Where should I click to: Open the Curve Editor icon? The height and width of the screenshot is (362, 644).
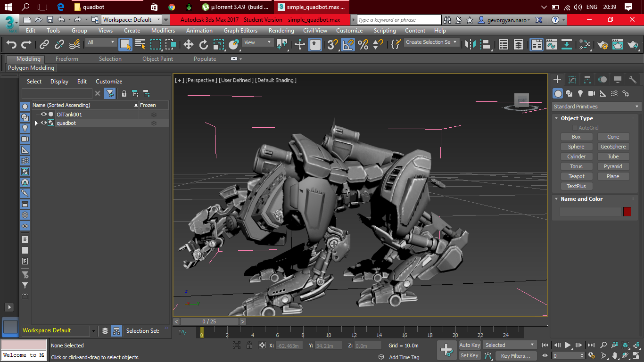coord(552,44)
